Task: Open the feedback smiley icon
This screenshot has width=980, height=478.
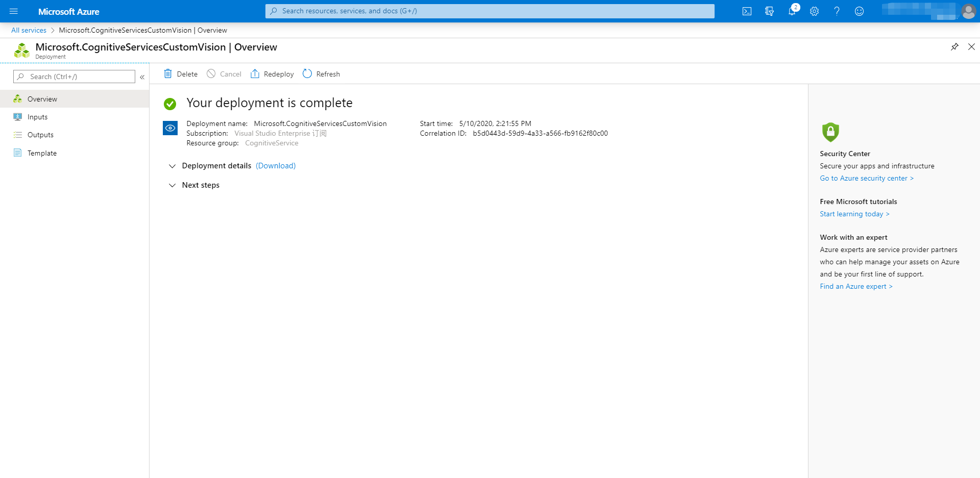Action: [x=859, y=11]
